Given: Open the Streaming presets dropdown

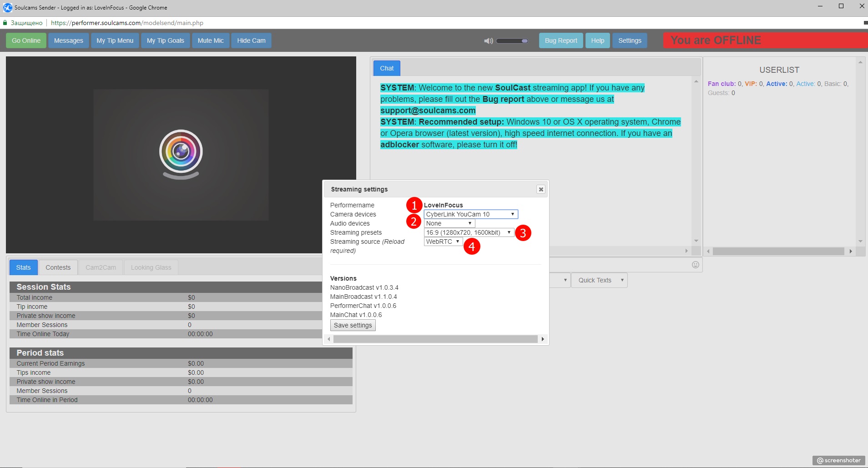Looking at the screenshot, I should click(469, 232).
